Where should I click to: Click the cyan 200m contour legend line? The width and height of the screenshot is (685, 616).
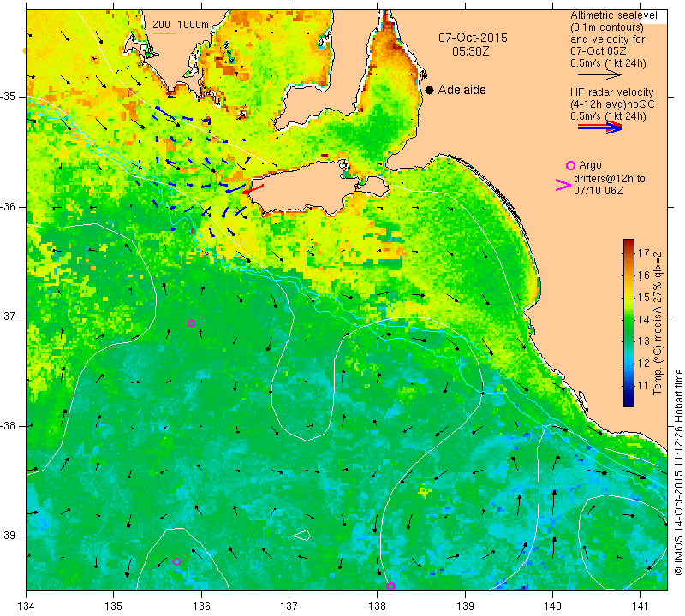164,33
